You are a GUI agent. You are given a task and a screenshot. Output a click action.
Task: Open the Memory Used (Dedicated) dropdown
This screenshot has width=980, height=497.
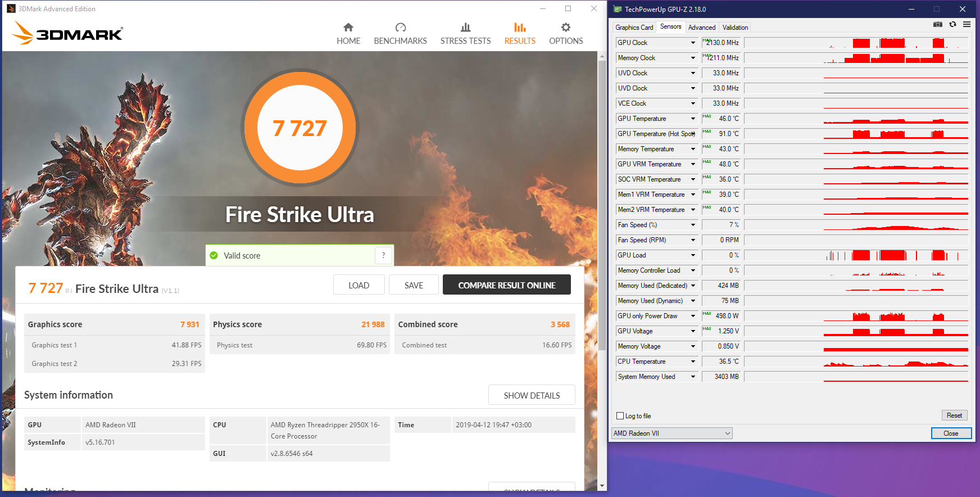click(693, 286)
